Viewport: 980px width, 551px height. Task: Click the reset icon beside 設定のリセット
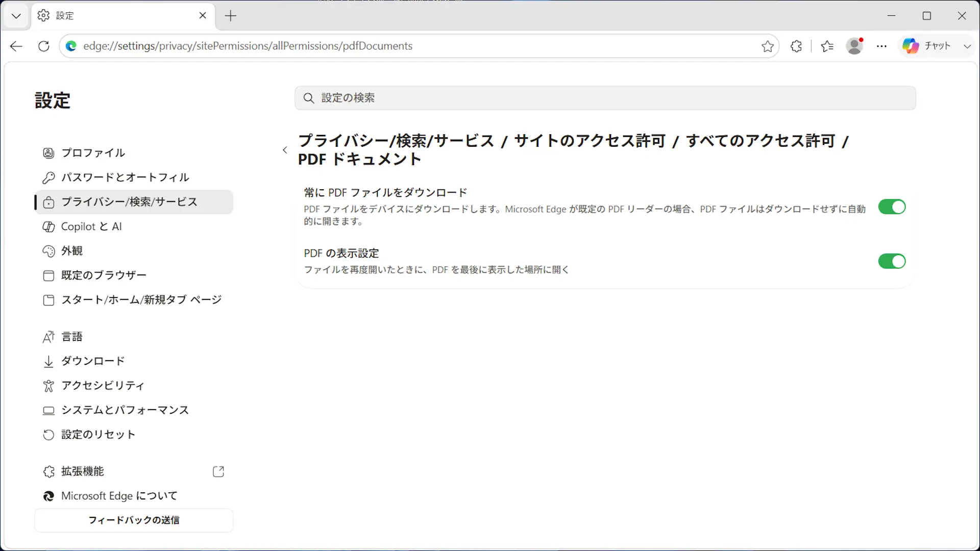tap(48, 435)
